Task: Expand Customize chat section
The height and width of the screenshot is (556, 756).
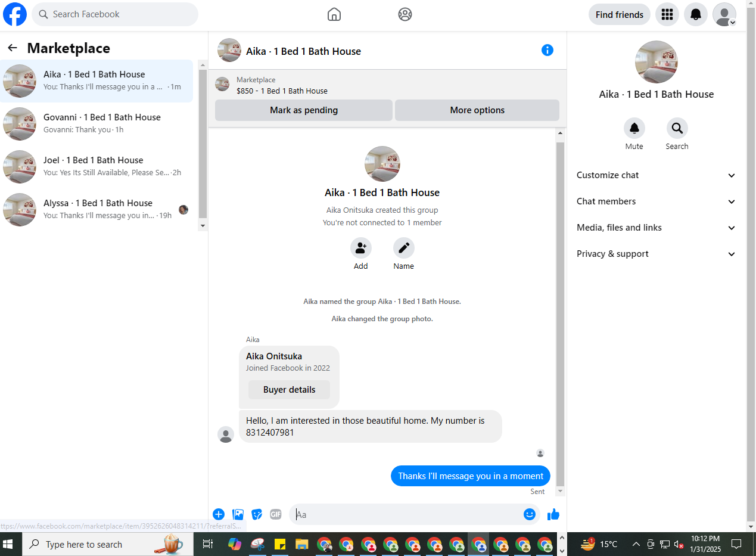Action: 657,175
